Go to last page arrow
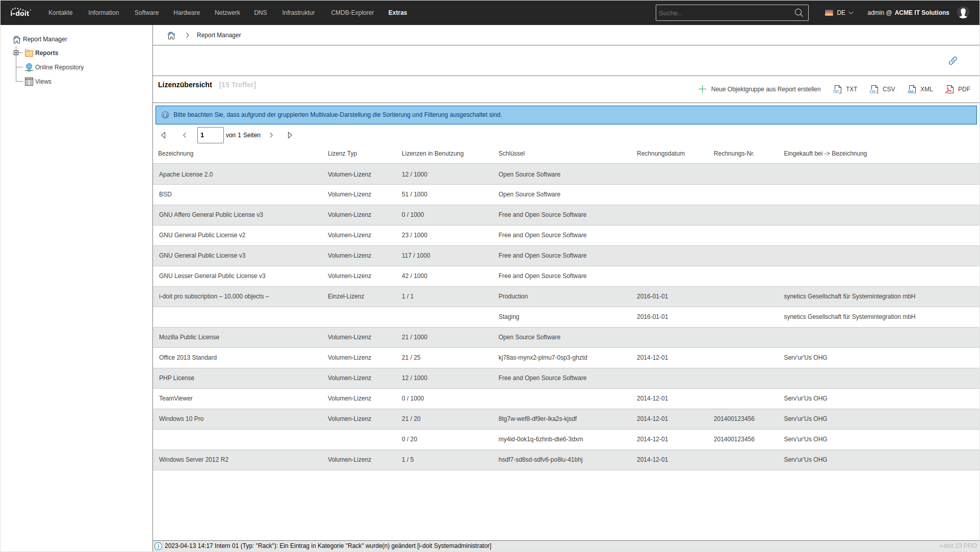Viewport: 980px width, 552px height. tap(290, 135)
